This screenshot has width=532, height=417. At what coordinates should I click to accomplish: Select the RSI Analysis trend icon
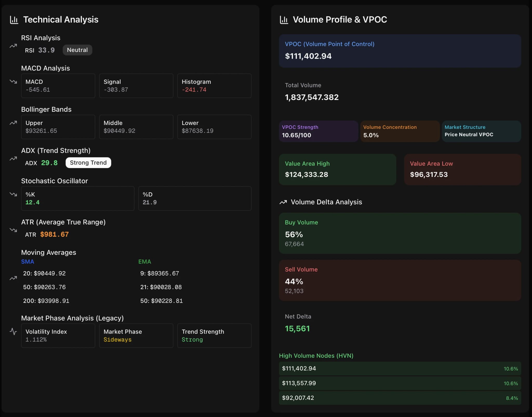(x=13, y=46)
